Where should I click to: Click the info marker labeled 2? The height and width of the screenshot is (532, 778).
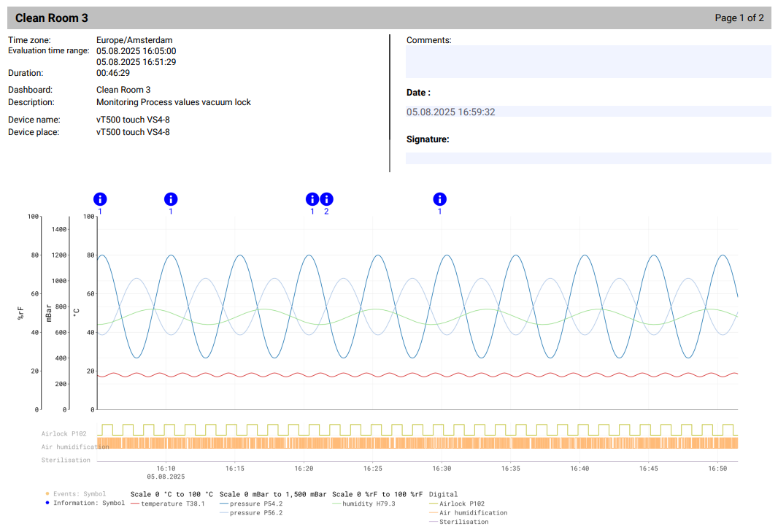326,199
